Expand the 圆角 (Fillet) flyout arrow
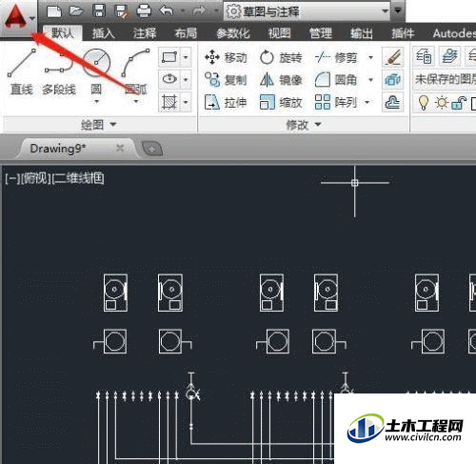 tap(370, 80)
